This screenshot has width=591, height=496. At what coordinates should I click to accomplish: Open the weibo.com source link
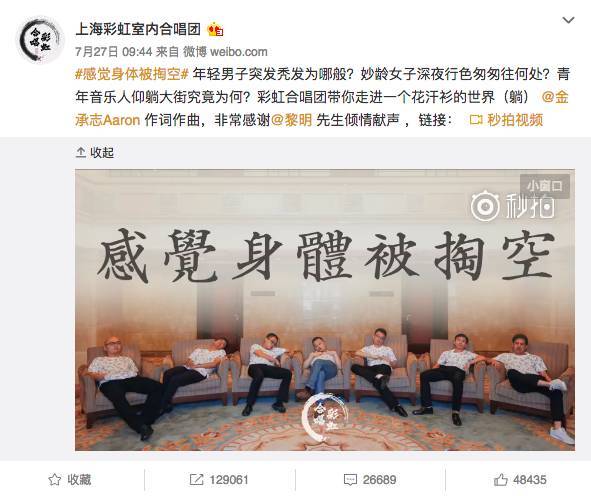(239, 52)
